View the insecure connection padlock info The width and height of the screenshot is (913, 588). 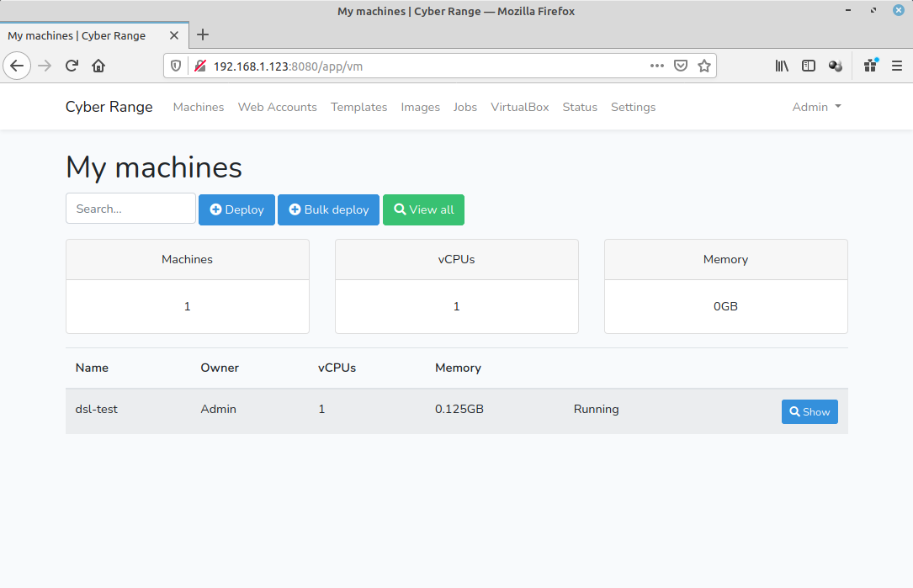(x=199, y=66)
